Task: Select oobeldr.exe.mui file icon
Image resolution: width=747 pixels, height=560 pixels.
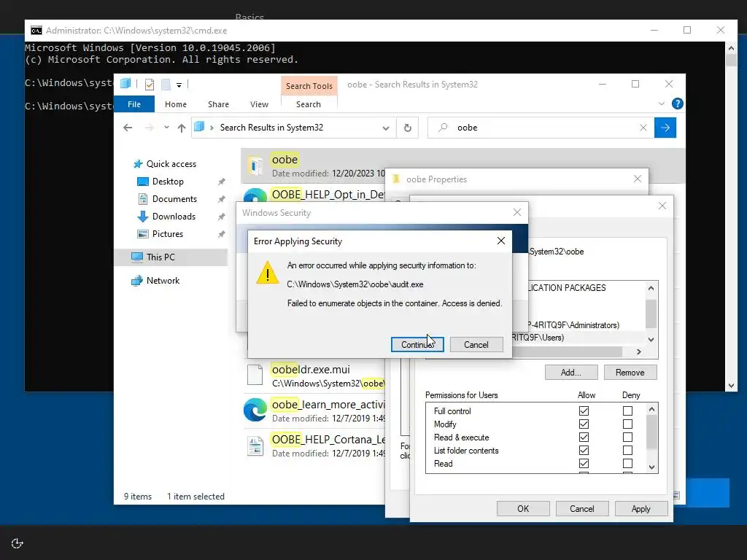Action: click(x=255, y=375)
